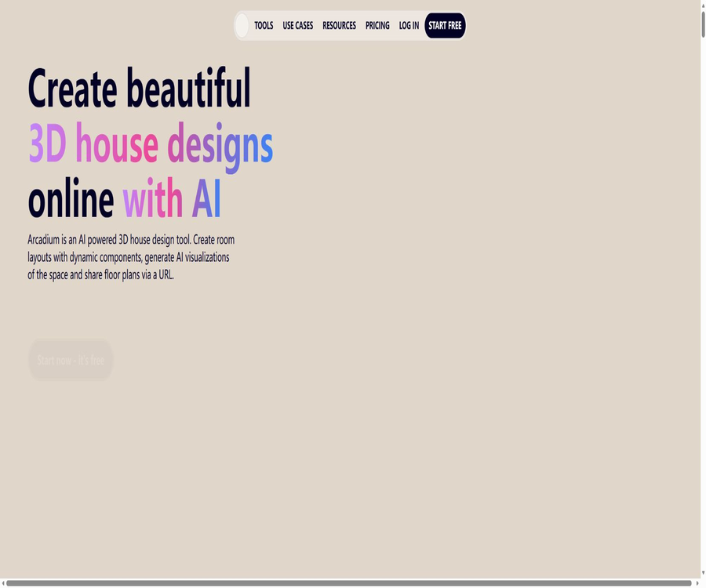This screenshot has height=588, width=706.
Task: Click the horizontal scrollbar thumb
Action: [349, 583]
